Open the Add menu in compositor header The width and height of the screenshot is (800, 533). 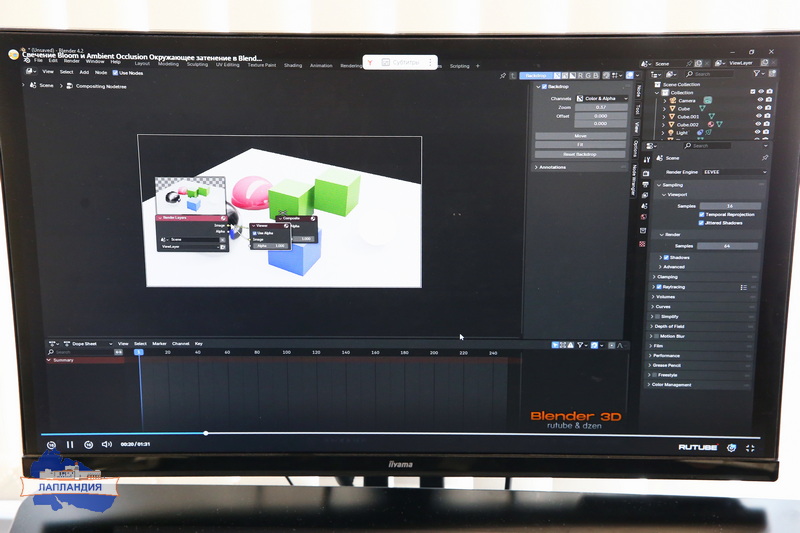(x=84, y=72)
